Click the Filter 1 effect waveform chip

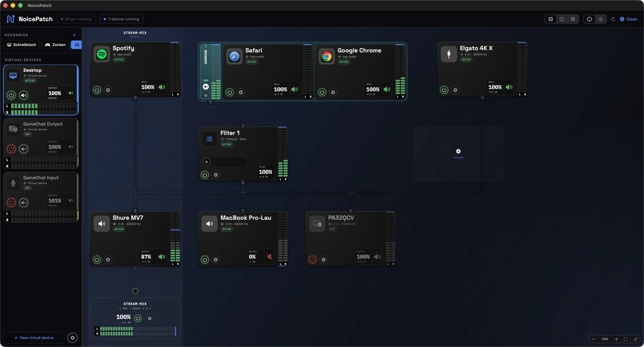tap(207, 162)
